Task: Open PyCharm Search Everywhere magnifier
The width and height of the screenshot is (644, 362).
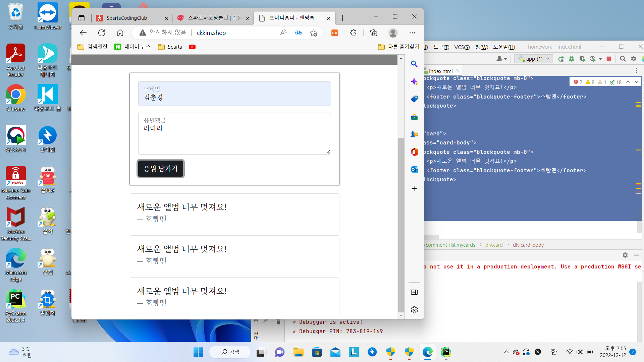Action: click(623, 59)
